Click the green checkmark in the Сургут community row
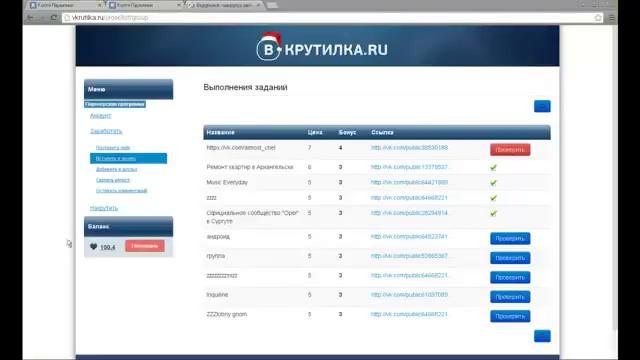The width and height of the screenshot is (640, 360). pos(493,213)
